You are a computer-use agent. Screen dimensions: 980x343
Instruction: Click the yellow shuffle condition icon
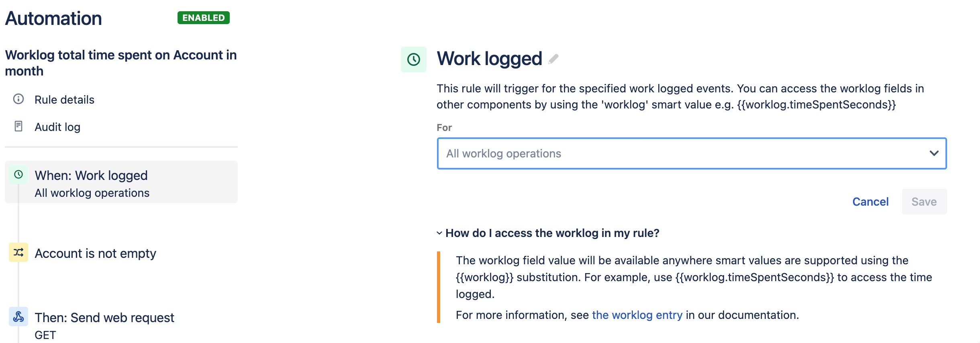pos(18,252)
